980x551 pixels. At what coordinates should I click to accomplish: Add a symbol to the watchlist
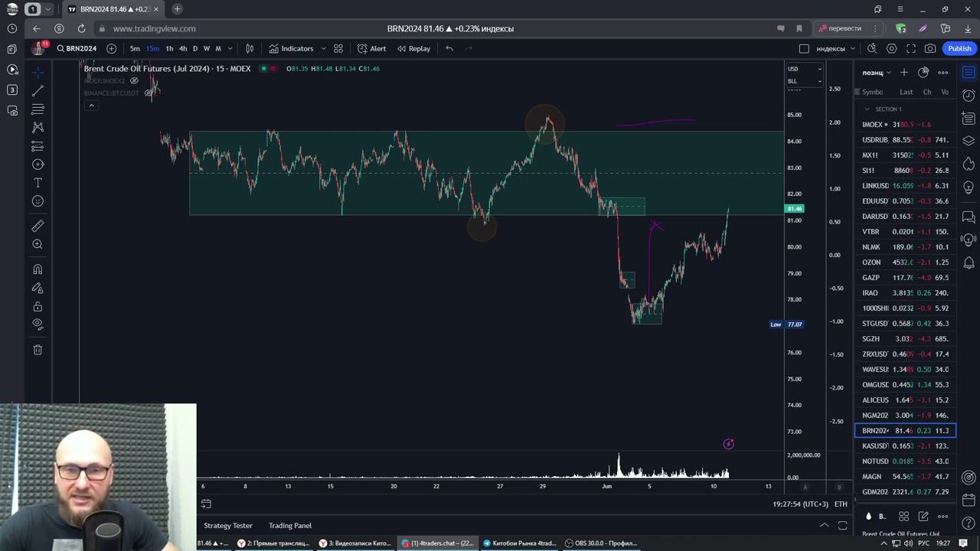(x=904, y=73)
